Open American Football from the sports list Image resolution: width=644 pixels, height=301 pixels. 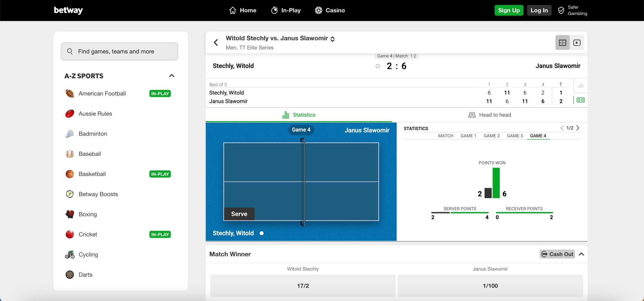(102, 94)
